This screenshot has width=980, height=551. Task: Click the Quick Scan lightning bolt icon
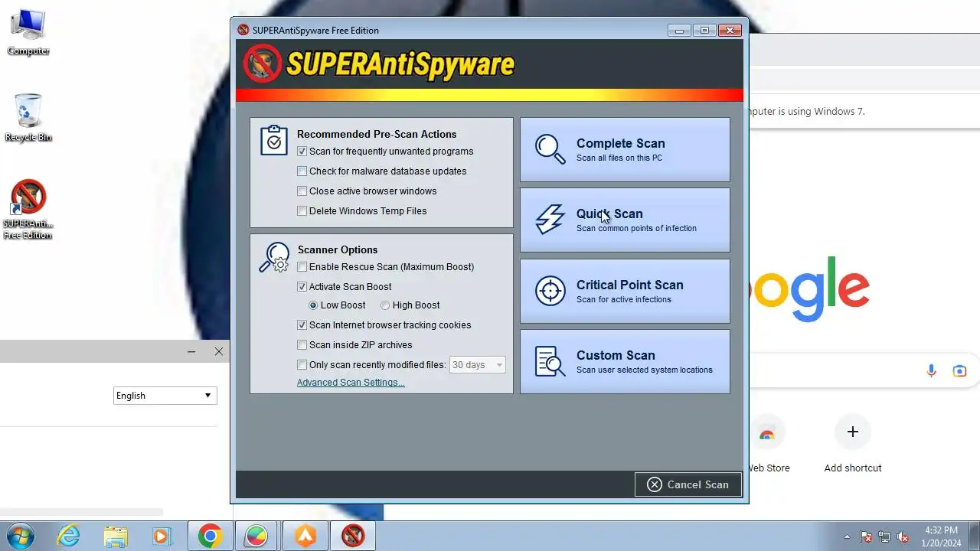click(x=550, y=220)
